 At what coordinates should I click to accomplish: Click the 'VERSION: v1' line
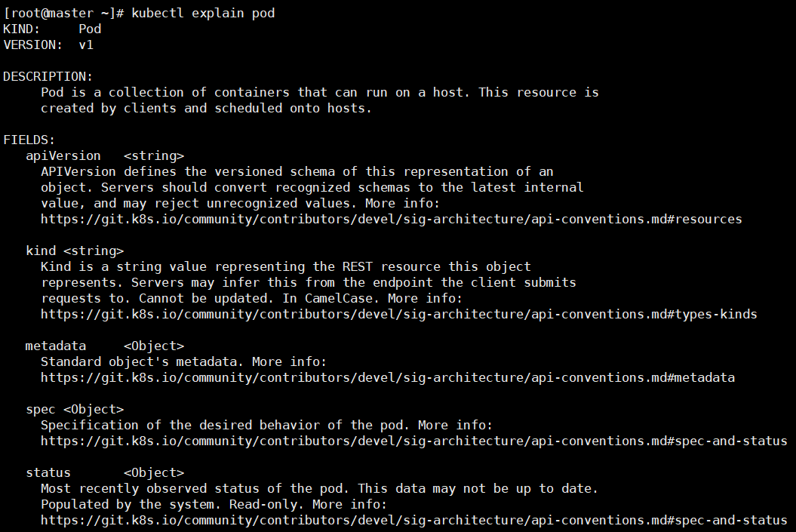click(48, 45)
